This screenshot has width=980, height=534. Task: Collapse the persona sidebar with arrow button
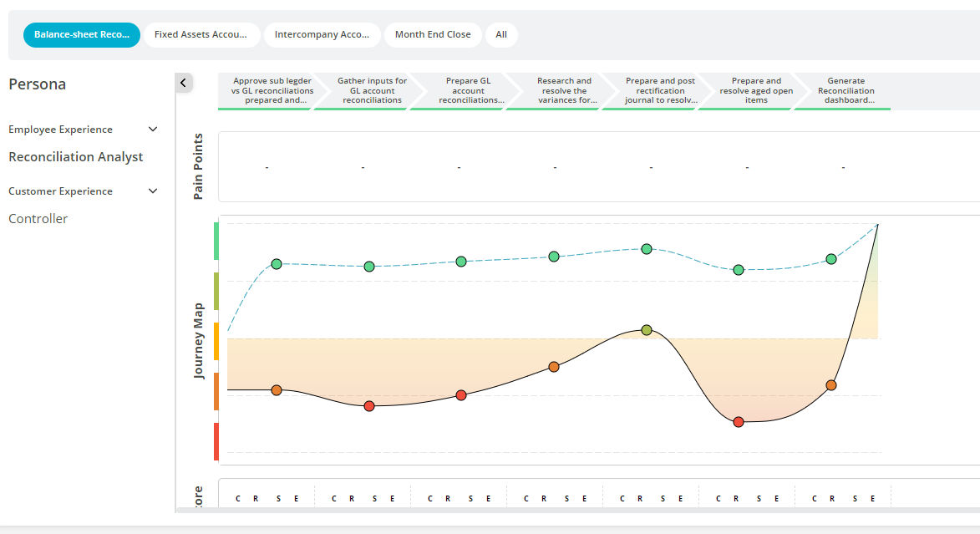(184, 83)
